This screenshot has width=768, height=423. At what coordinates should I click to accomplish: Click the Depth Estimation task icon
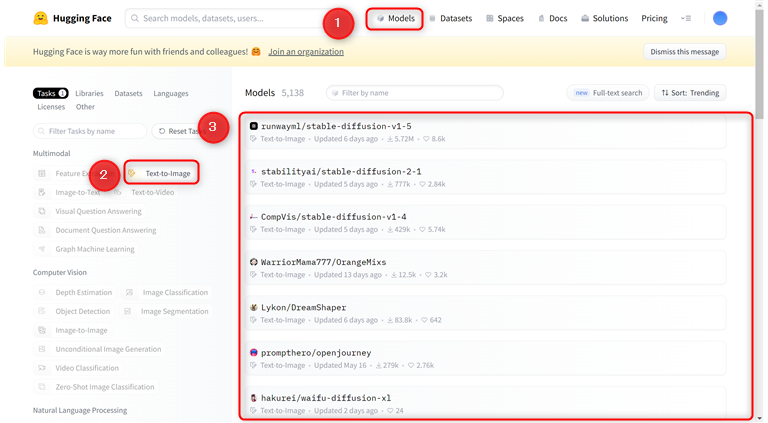42,293
